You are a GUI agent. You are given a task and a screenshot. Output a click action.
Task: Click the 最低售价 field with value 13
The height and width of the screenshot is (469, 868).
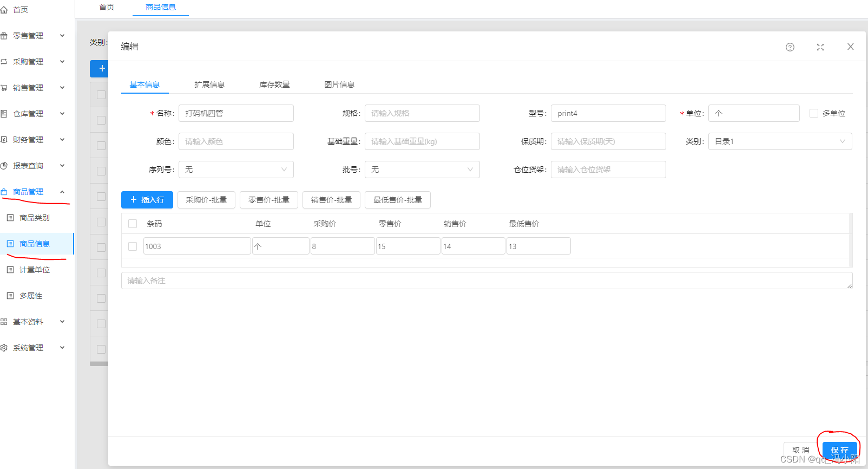538,246
